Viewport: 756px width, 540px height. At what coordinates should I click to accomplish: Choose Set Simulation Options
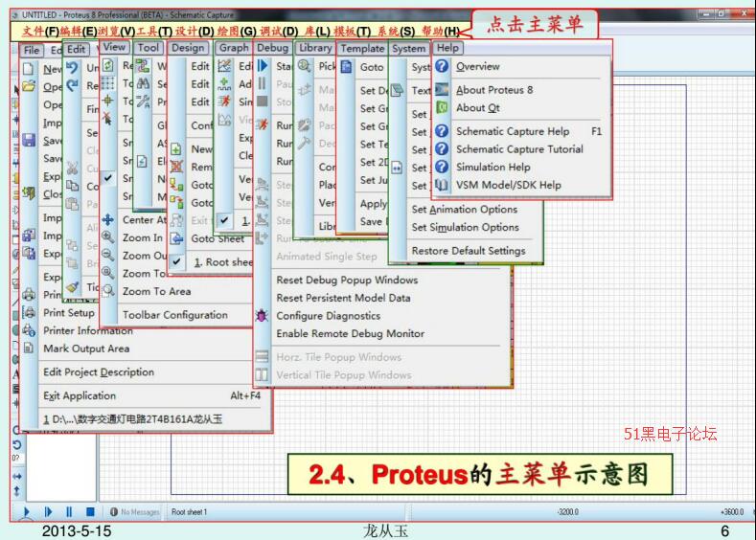(466, 227)
